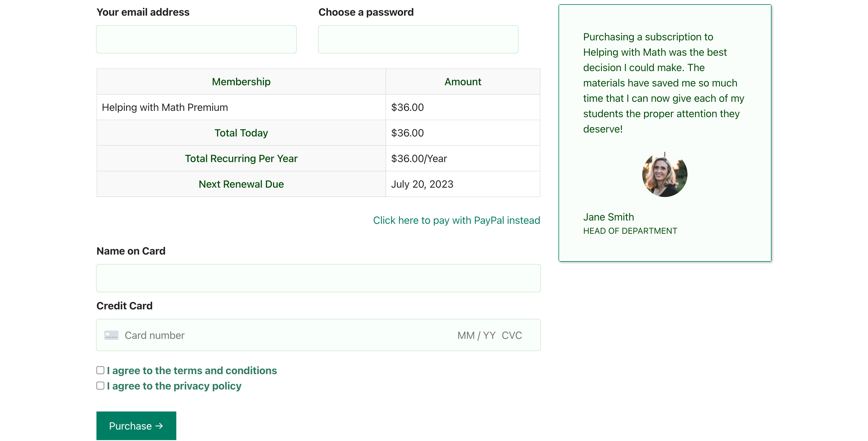Click the Total Recurring Per Year row
This screenshot has height=441, width=868.
pos(318,158)
